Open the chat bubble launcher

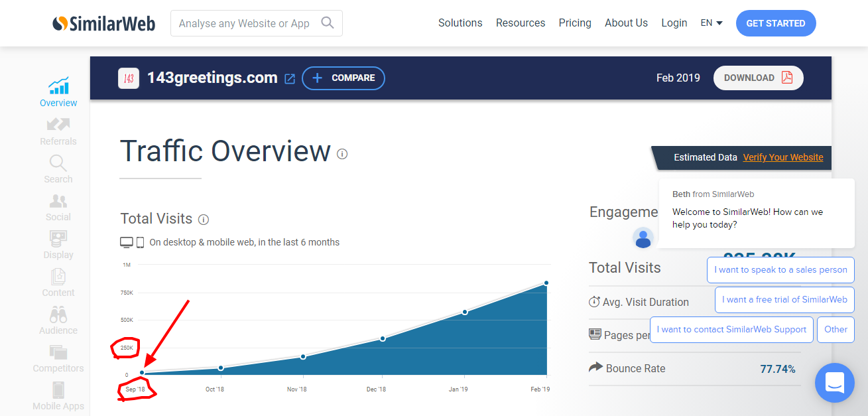point(835,383)
